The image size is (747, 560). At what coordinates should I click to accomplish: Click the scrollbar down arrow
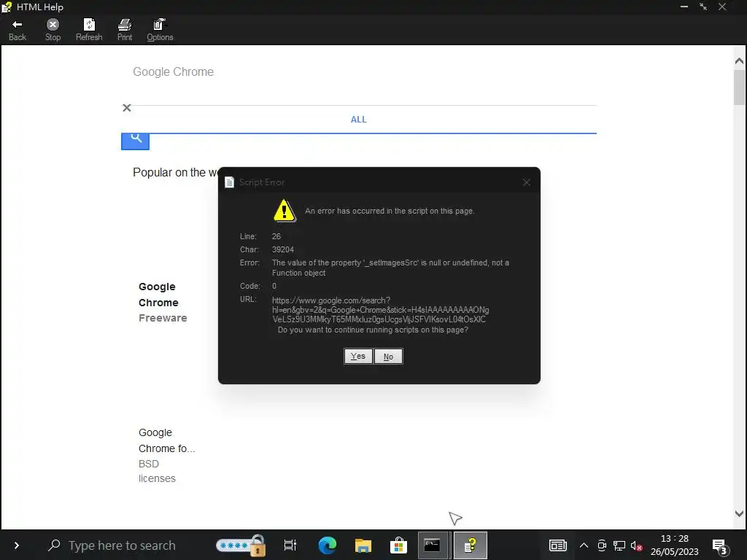coord(739,514)
